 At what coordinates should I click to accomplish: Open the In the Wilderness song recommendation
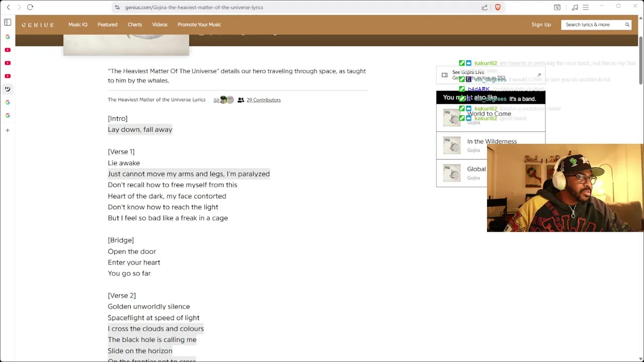[491, 145]
